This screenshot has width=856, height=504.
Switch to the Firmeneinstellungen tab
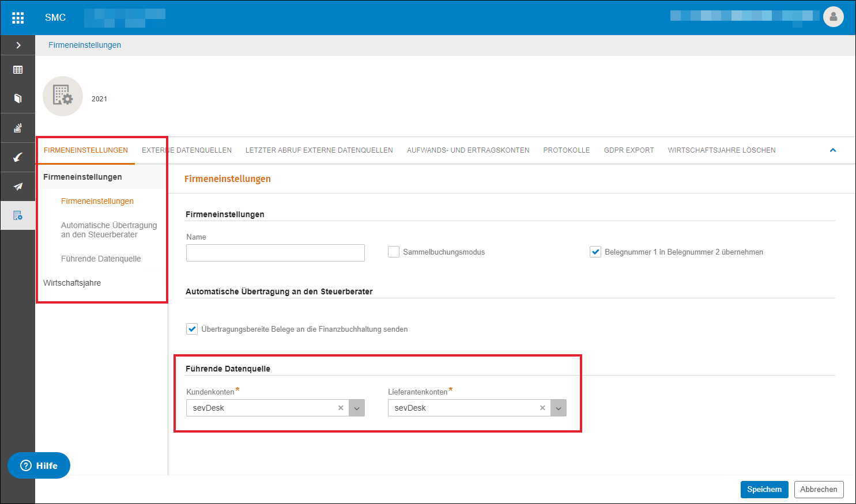point(86,150)
